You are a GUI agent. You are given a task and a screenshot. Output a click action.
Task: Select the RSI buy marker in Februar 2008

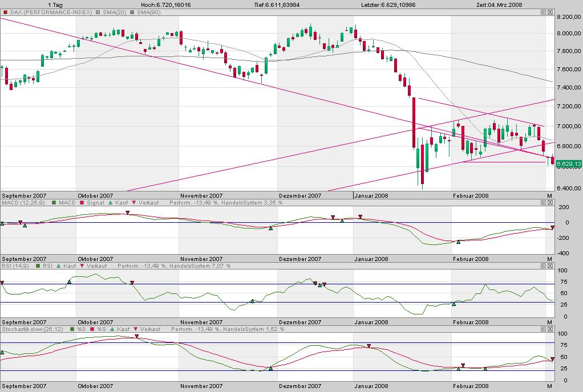(x=454, y=304)
